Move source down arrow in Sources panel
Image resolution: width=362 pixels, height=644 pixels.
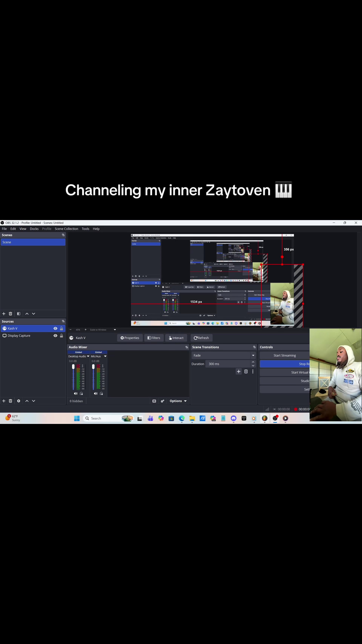click(x=33, y=401)
